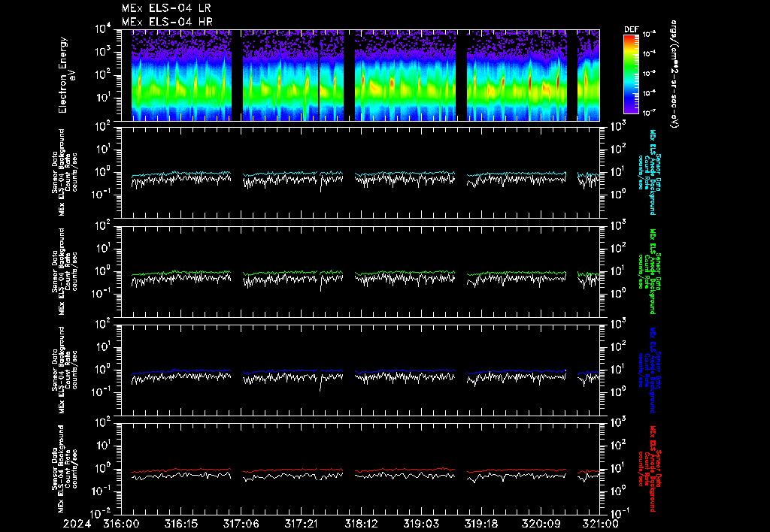Click the cyan sensor data legend text

652,171
